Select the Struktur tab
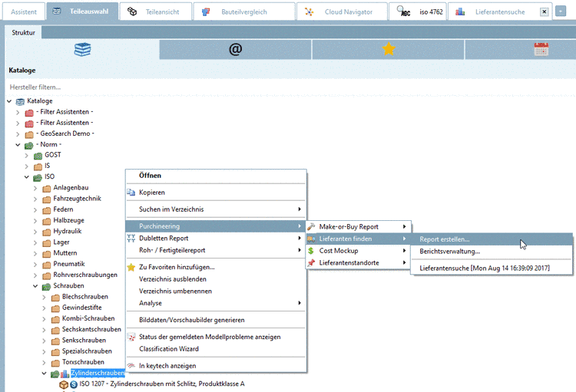The image size is (576, 392). [23, 32]
